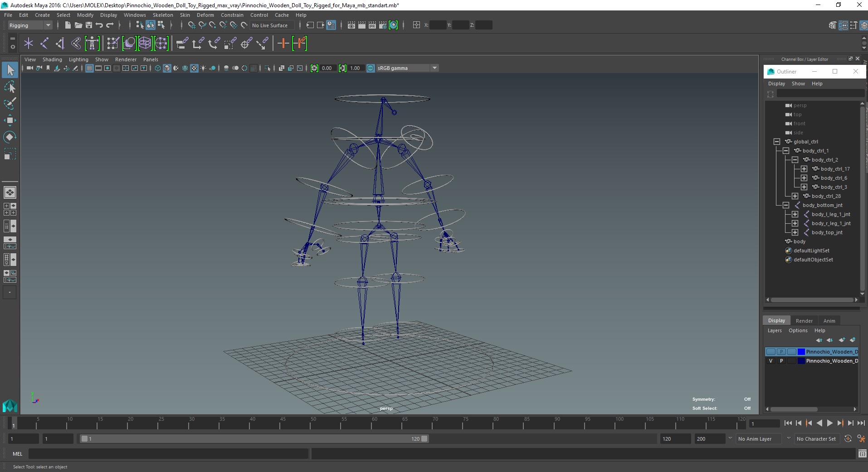Toggle smooth shade all in the viewport toolbar
Viewport: 868px width, 472px height.
click(167, 68)
